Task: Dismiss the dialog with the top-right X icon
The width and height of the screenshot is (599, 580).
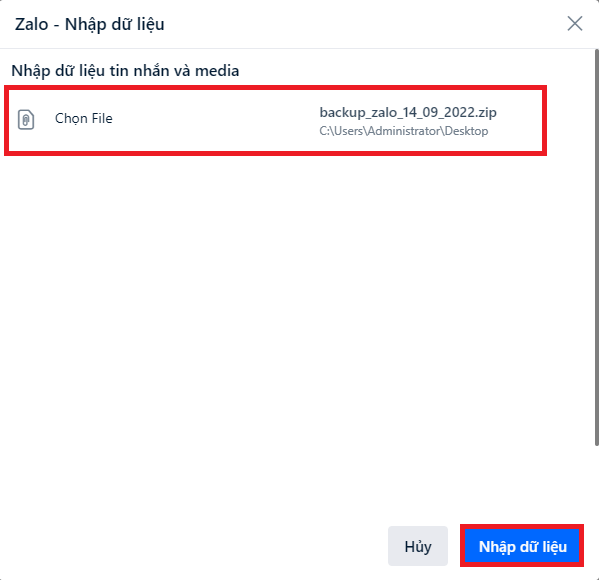Action: 575,24
